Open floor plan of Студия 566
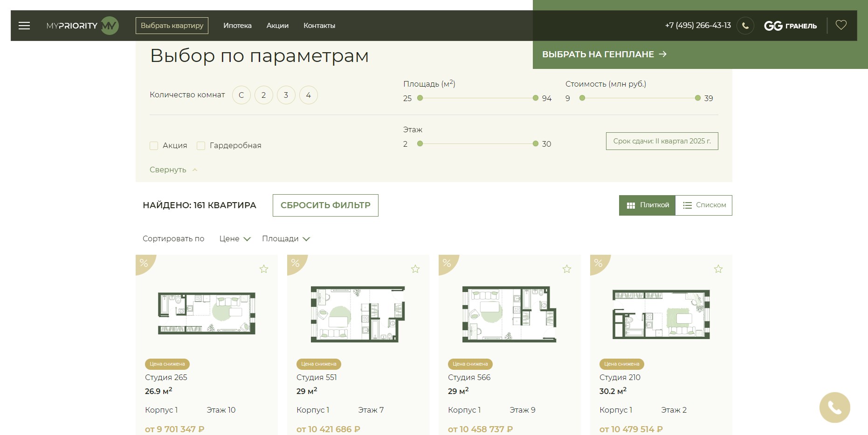 coord(510,314)
